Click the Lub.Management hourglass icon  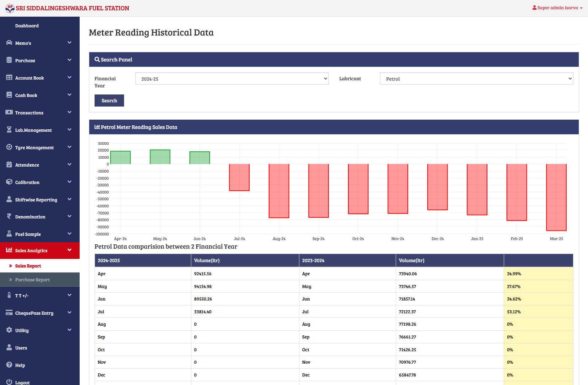[9, 130]
